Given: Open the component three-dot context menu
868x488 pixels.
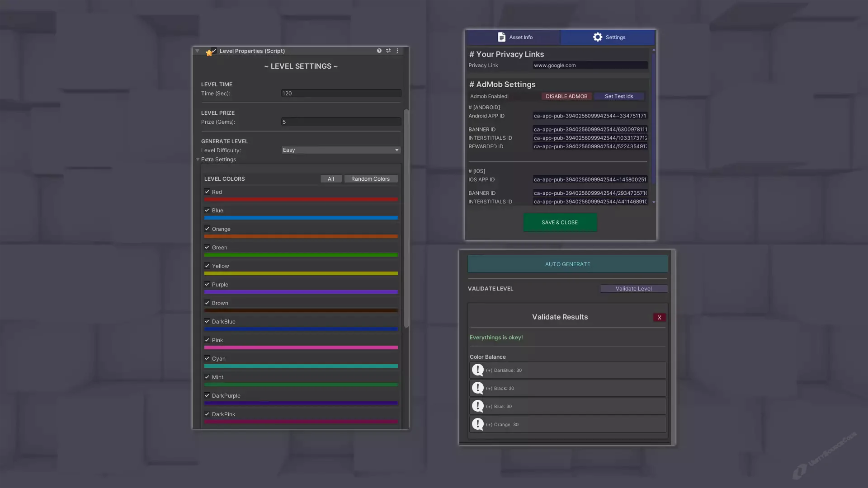Looking at the screenshot, I should (397, 51).
